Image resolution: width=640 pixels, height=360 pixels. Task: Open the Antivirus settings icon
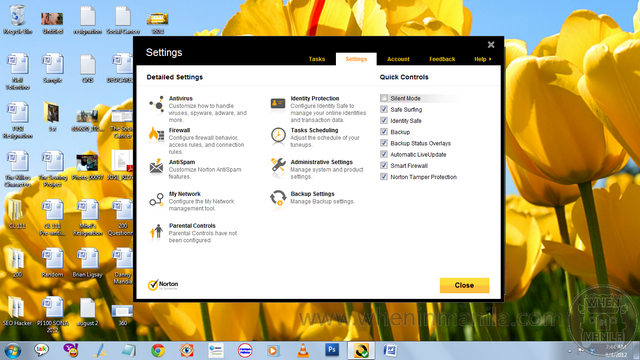156,105
